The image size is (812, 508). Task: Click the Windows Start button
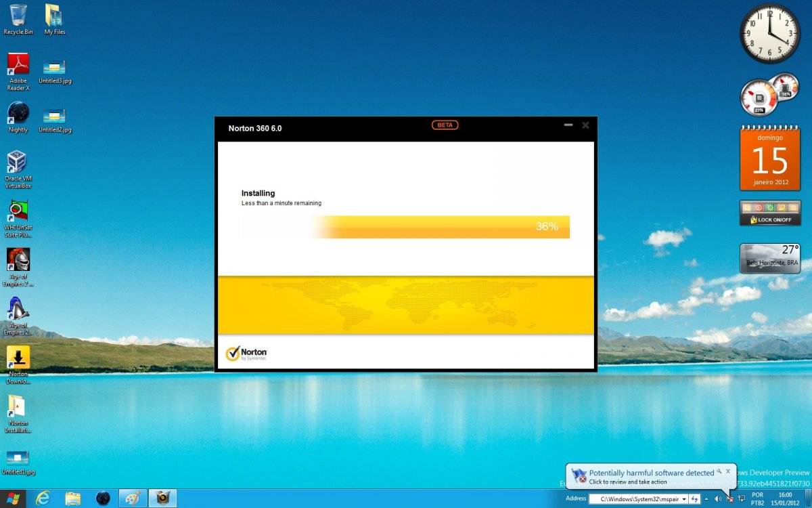point(12,499)
